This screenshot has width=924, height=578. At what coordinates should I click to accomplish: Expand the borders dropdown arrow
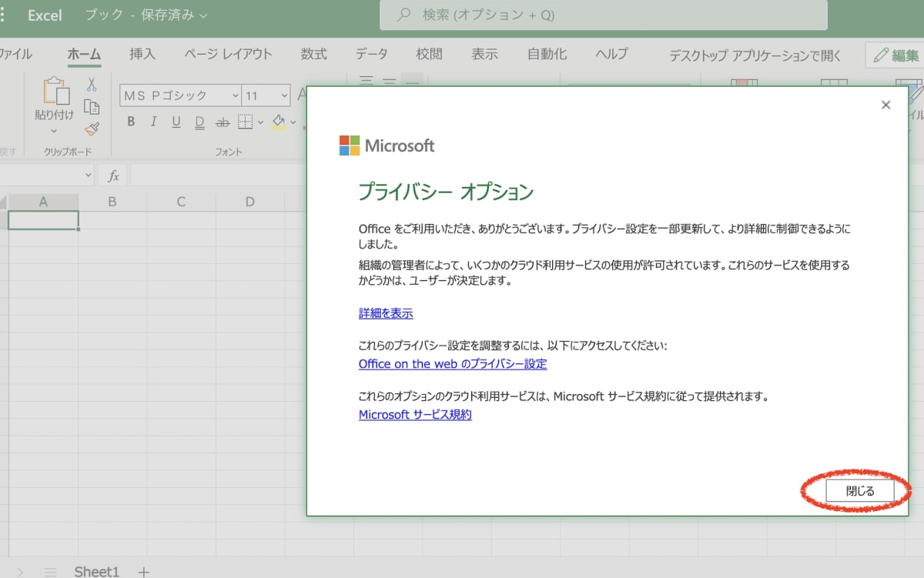click(260, 122)
